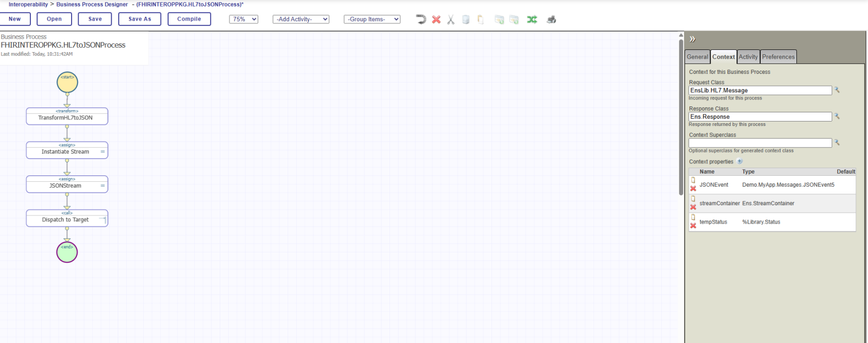Open the Add Activity dropdown

[x=301, y=19]
